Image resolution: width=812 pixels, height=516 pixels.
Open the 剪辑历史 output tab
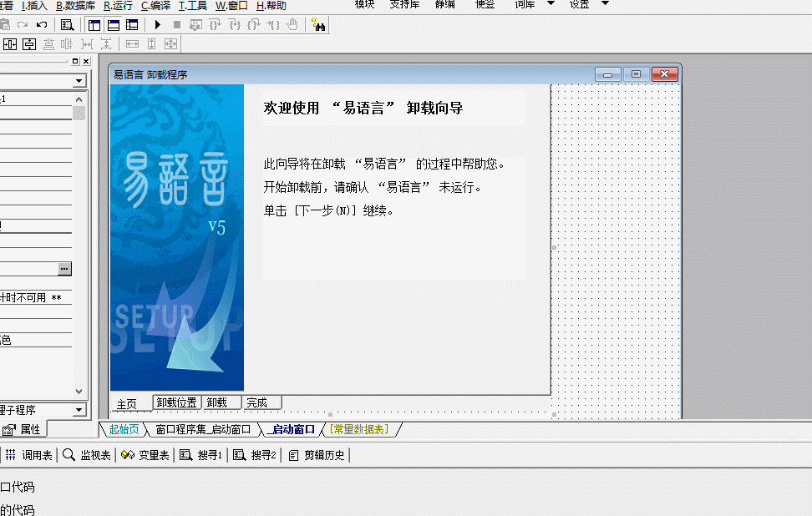pyautogui.click(x=317, y=455)
